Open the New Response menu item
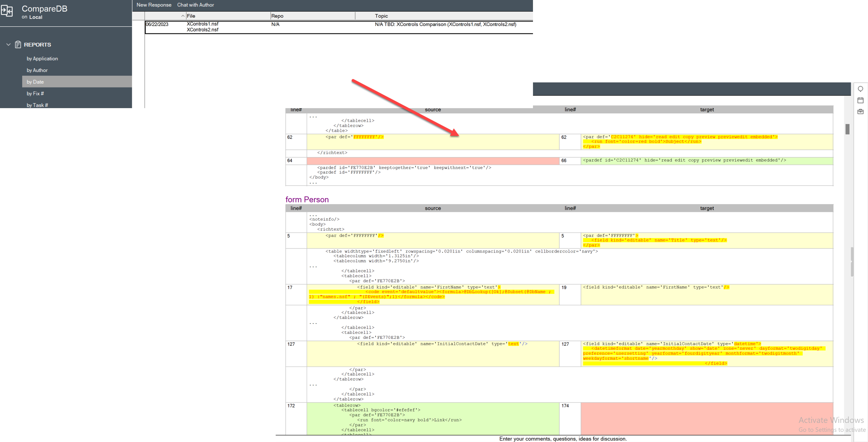Screen dimensions: 868x442 154,5
